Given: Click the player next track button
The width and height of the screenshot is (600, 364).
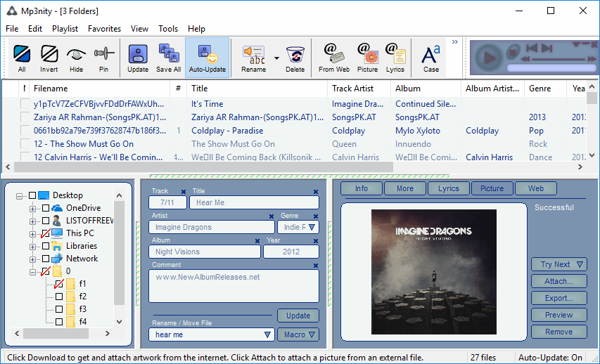Looking at the screenshot, I should 547,48.
